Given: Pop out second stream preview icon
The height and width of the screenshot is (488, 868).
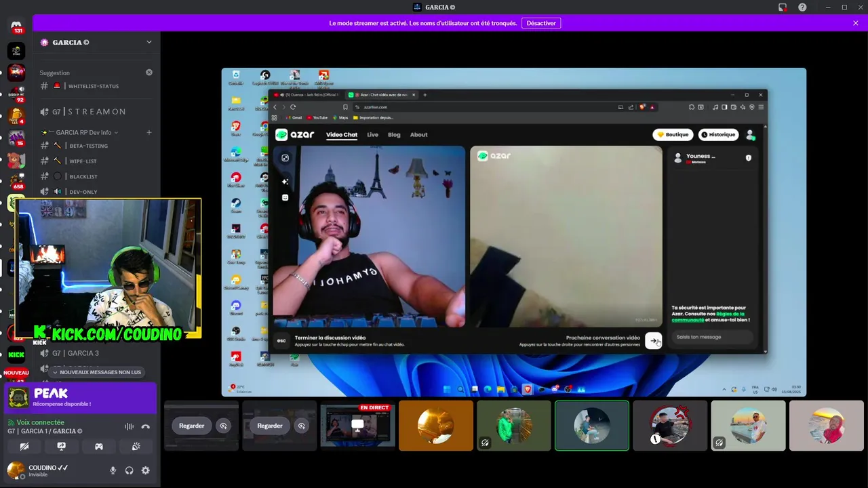Looking at the screenshot, I should point(302,426).
